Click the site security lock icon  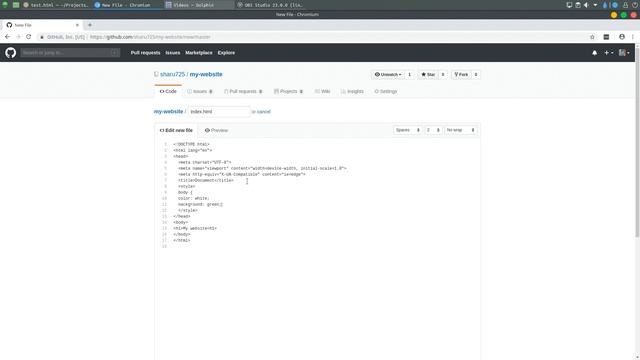pos(42,37)
